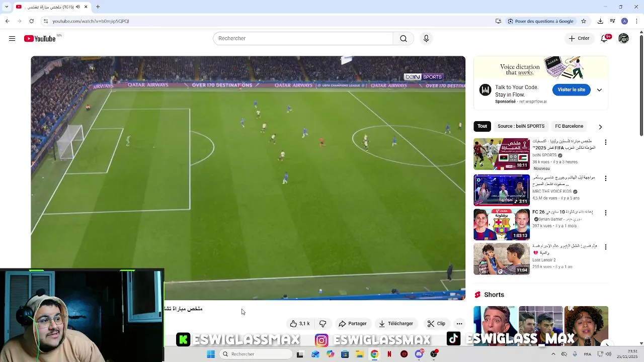Open the beIN SPORTS channel name link
644x362 pixels.
[x=544, y=155]
